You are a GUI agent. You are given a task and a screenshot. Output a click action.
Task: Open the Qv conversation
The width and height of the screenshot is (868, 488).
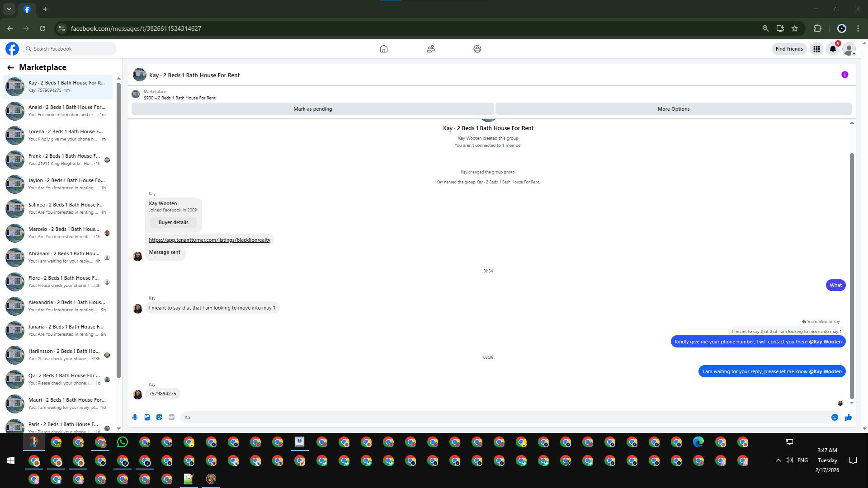58,379
